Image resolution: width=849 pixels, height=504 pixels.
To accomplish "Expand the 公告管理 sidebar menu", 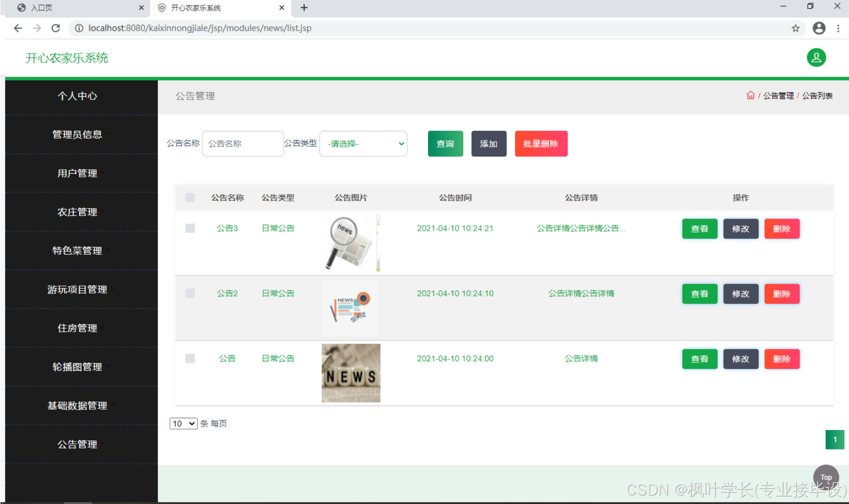I will coord(82,444).
